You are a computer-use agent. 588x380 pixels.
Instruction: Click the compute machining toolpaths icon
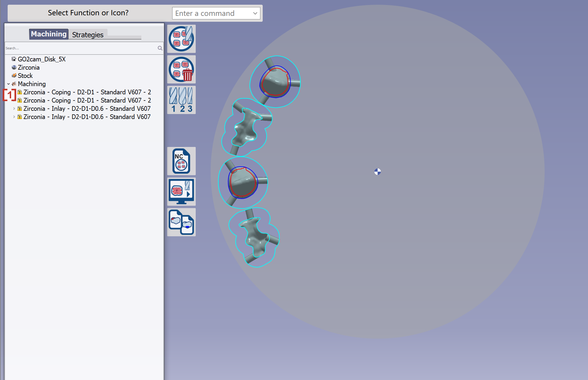click(181, 39)
